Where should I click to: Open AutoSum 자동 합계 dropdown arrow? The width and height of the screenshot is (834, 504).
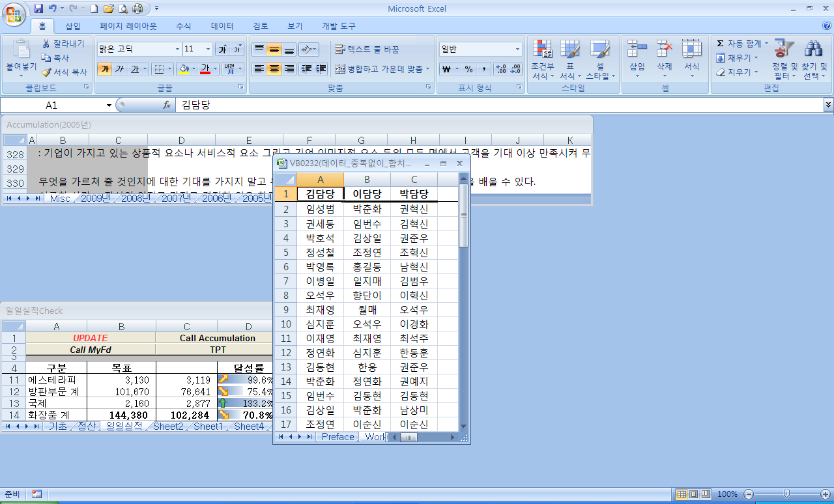point(766,44)
